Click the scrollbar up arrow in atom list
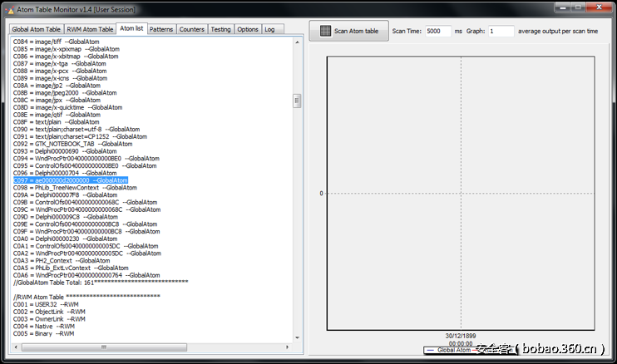This screenshot has height=364, width=617. [x=297, y=41]
